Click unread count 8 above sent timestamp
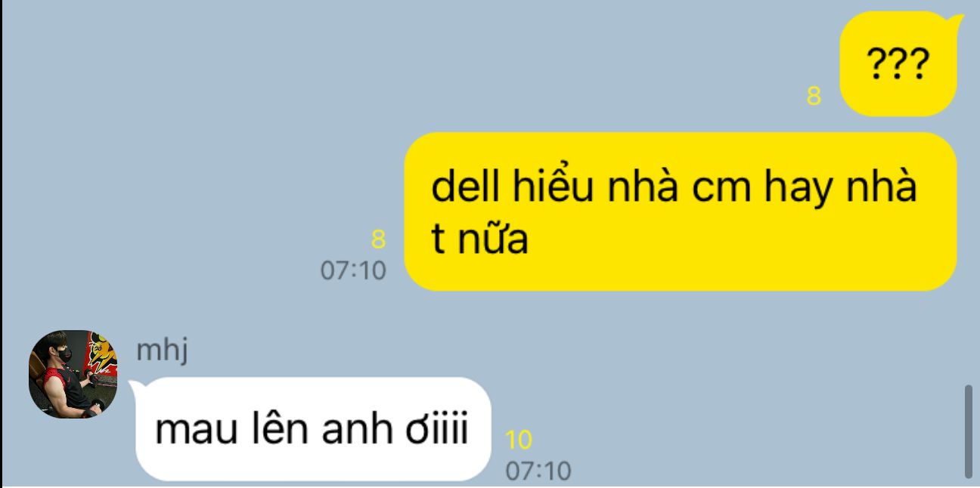The width and height of the screenshot is (980, 488). 378,239
